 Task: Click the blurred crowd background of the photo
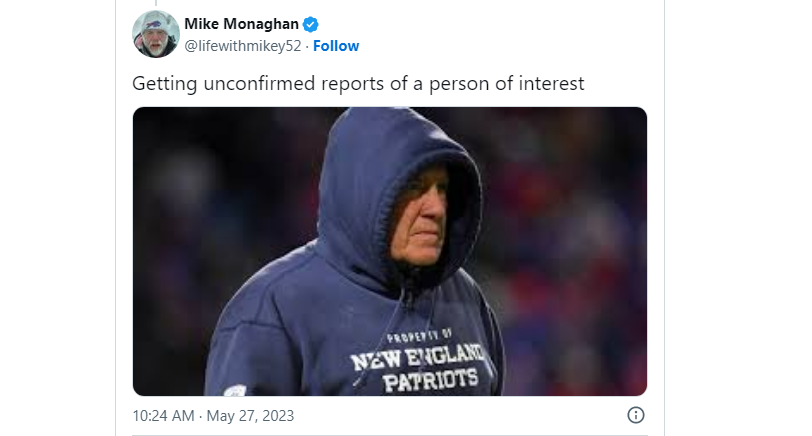(570, 233)
